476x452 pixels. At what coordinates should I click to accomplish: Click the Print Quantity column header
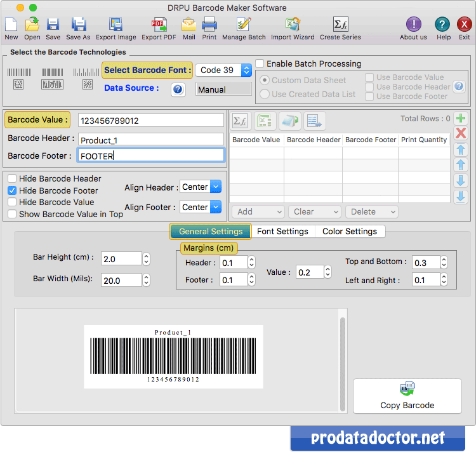tap(424, 140)
